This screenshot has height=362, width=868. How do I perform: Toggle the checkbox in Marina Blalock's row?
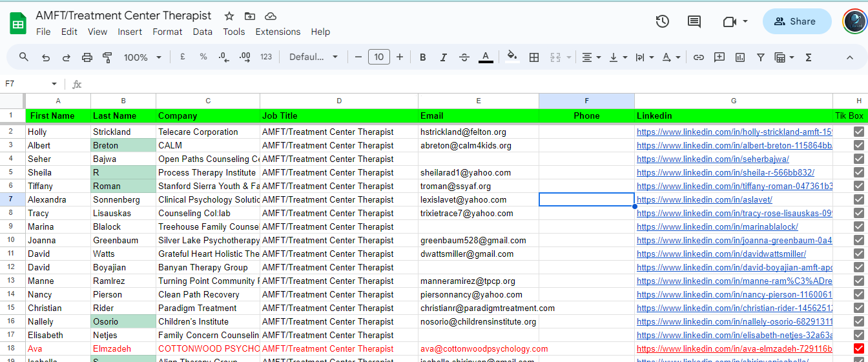point(858,226)
